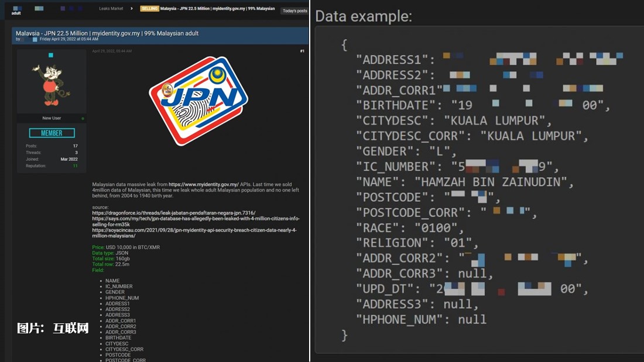The width and height of the screenshot is (644, 362).
Task: Click the "CITYDESC" key in the JSON sample
Action: pos(392,120)
